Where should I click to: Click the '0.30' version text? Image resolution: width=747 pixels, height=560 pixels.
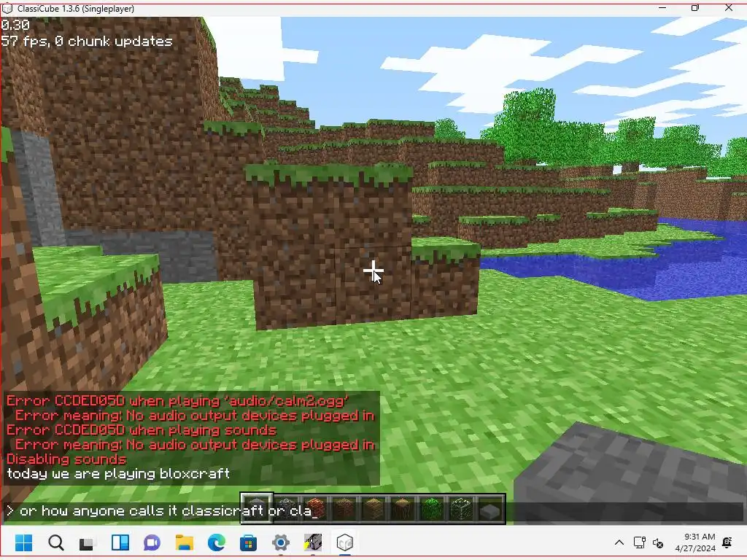[15, 25]
